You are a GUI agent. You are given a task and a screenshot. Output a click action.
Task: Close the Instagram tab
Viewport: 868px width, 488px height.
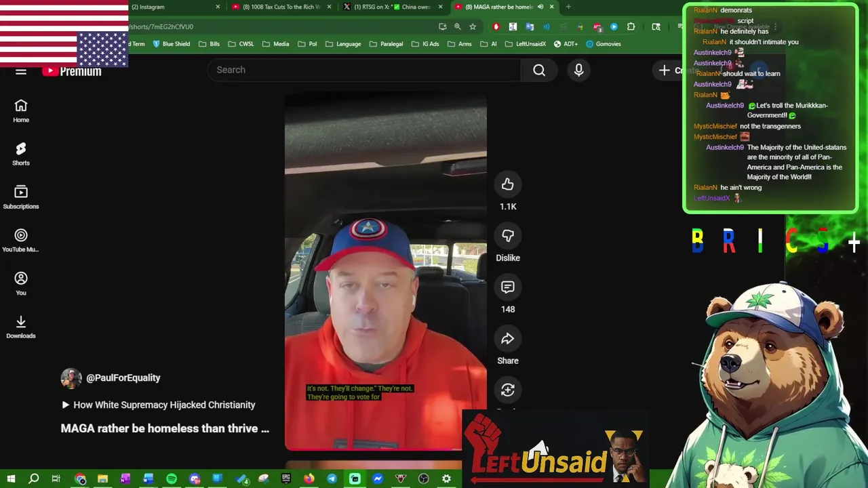pos(218,7)
